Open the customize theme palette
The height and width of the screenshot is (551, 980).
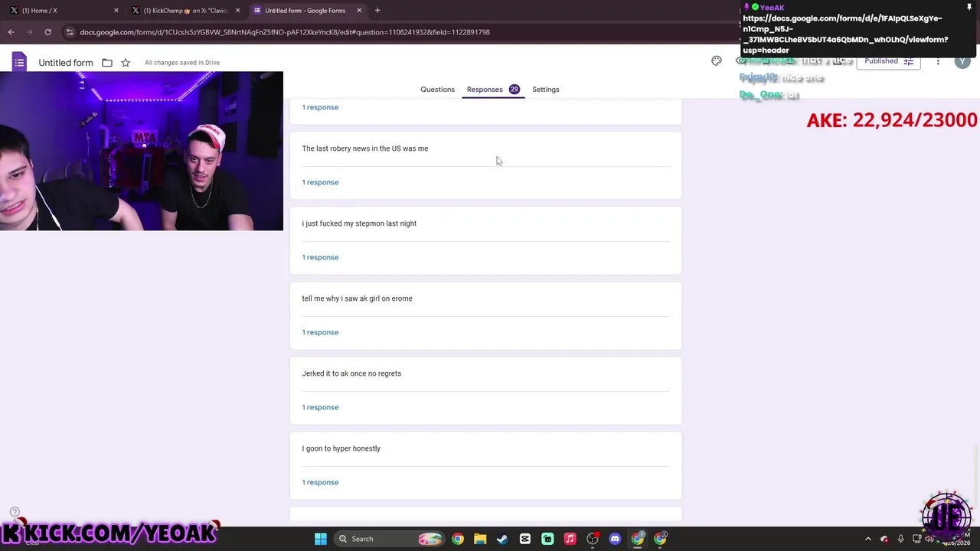717,60
